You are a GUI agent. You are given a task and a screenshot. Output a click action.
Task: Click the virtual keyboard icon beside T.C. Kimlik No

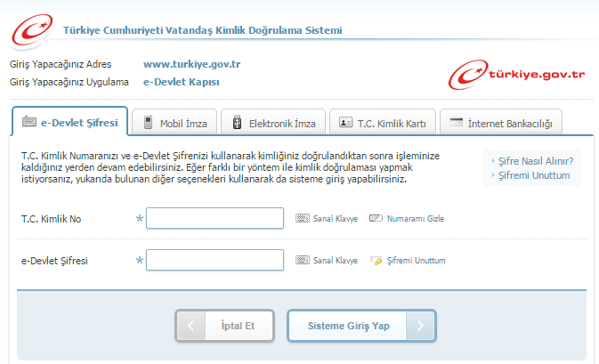point(303,218)
